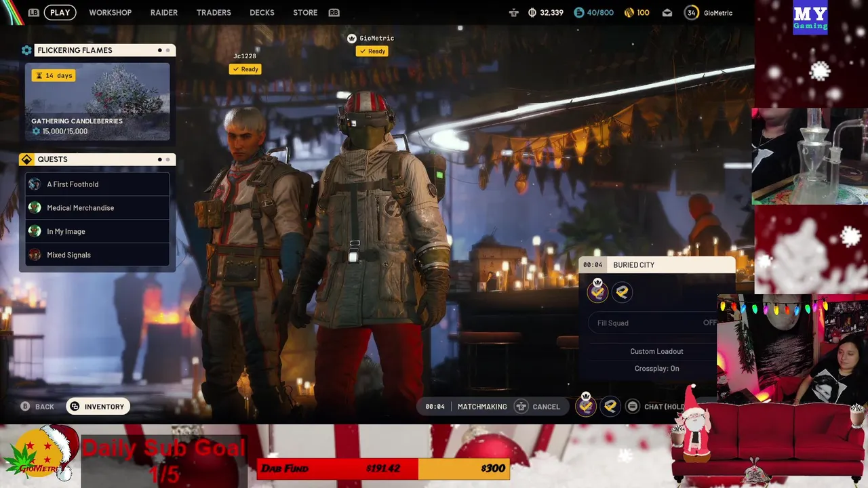Click the Mixed Signals quest giver icon
868x488 pixels.
(x=35, y=255)
